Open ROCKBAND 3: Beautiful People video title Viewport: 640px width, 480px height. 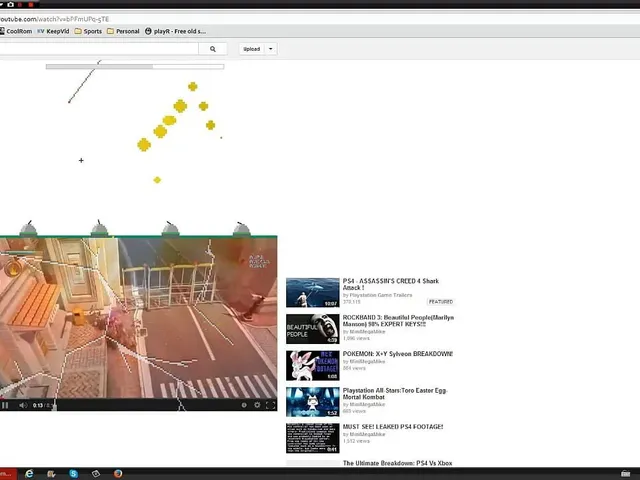tap(398, 320)
